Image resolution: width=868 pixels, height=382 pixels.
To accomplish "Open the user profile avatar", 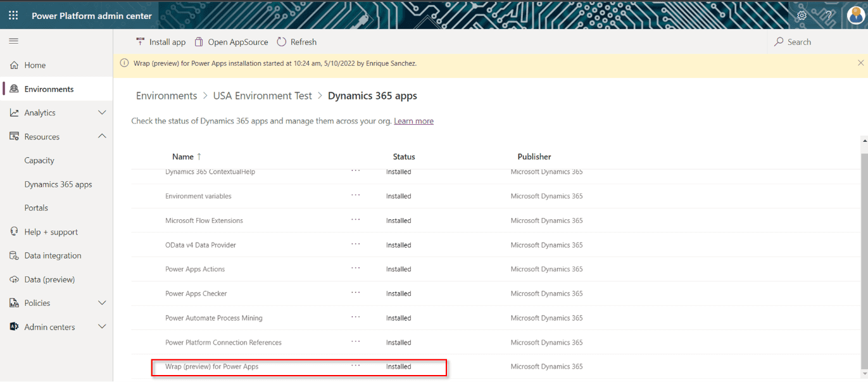I will click(x=855, y=15).
